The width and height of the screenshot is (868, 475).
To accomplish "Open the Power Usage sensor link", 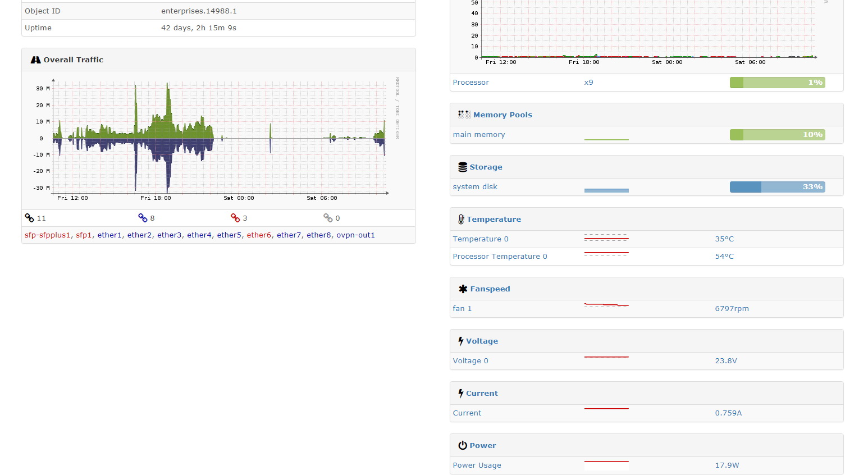I will (x=477, y=465).
